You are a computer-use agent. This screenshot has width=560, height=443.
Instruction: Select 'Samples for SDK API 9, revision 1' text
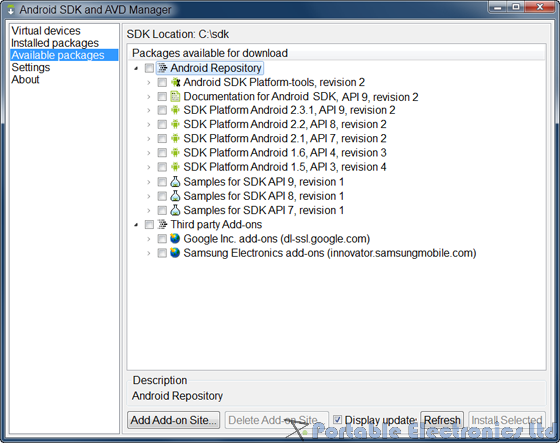pos(264,182)
